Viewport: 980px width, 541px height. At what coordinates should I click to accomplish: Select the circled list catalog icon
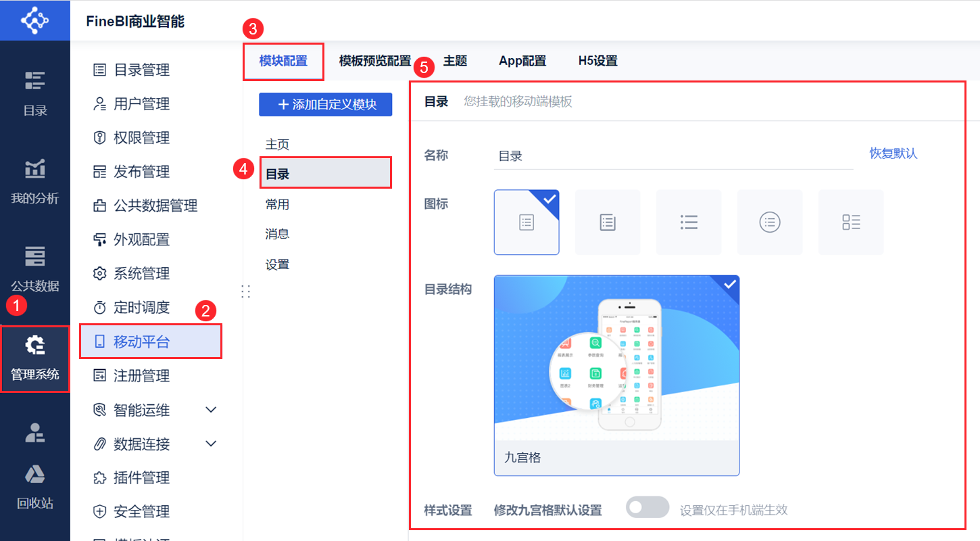click(769, 222)
